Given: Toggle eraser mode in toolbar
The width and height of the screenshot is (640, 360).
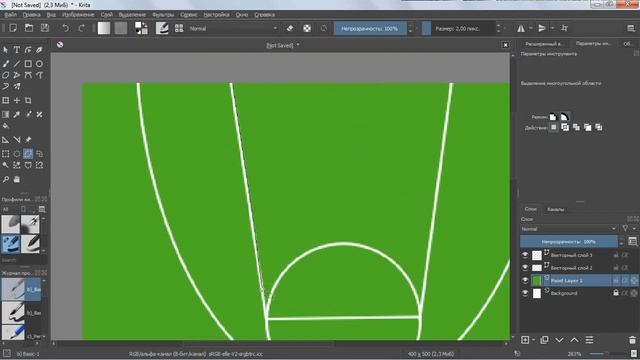Looking at the screenshot, I should (x=290, y=28).
